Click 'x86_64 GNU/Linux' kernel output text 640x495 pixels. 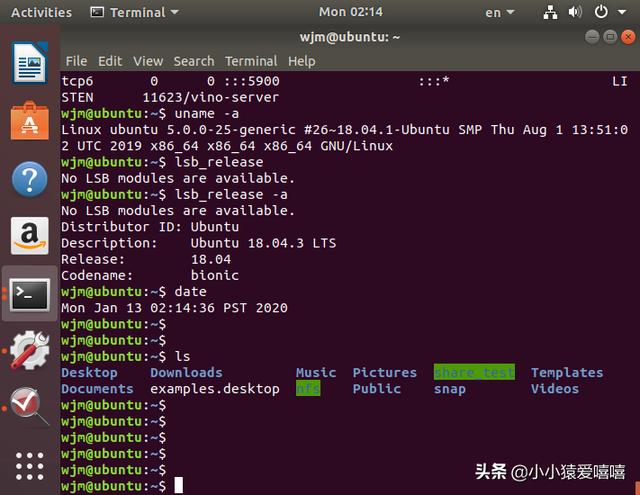tap(328, 146)
